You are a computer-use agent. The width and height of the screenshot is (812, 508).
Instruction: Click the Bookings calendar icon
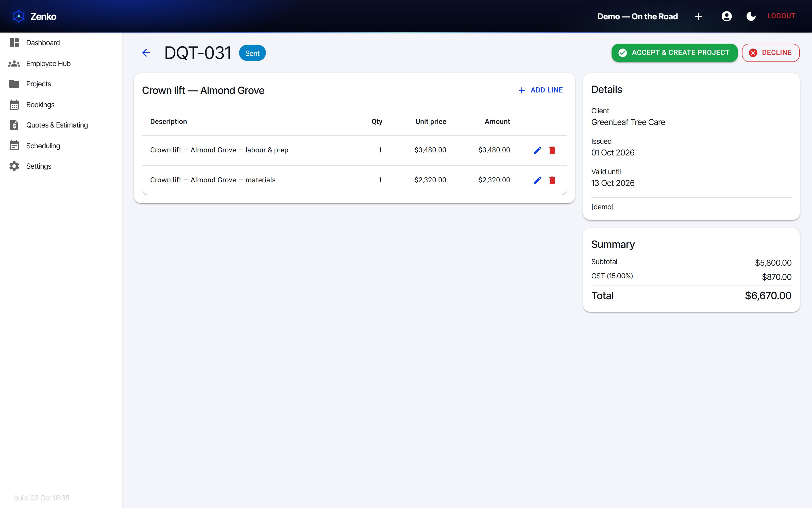[14, 104]
